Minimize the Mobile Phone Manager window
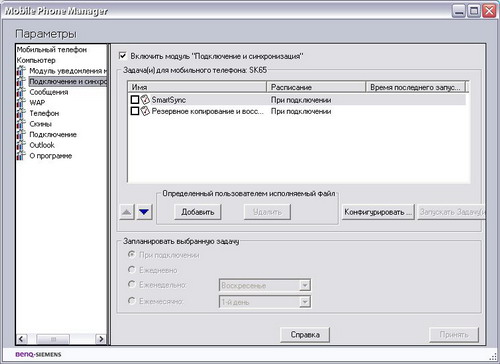The image size is (500, 364). (459, 11)
